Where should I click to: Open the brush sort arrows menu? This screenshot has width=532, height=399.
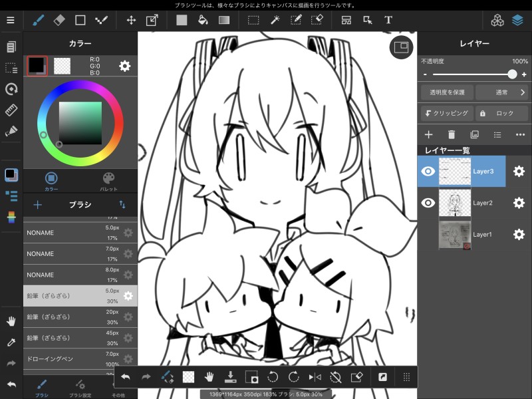[x=122, y=204]
